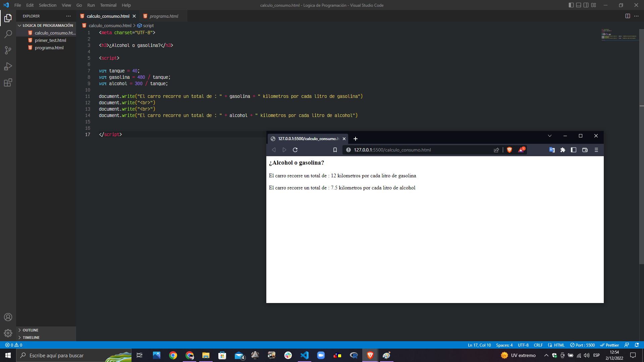Open the browser Extensions puzzle icon
This screenshot has width=644, height=362.
[x=563, y=150]
